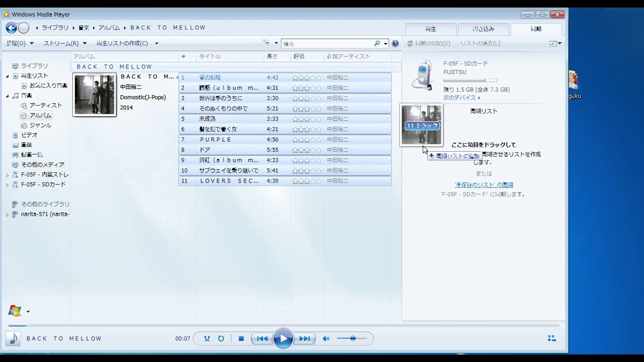Screen dimensions: 644x362
Task: Switch to the 同期 tab
Action: click(536, 29)
